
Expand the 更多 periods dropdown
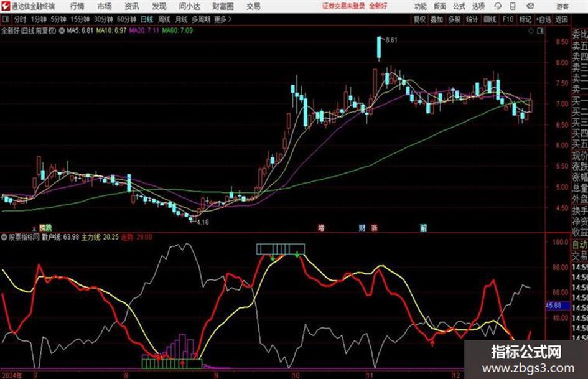pyautogui.click(x=223, y=19)
